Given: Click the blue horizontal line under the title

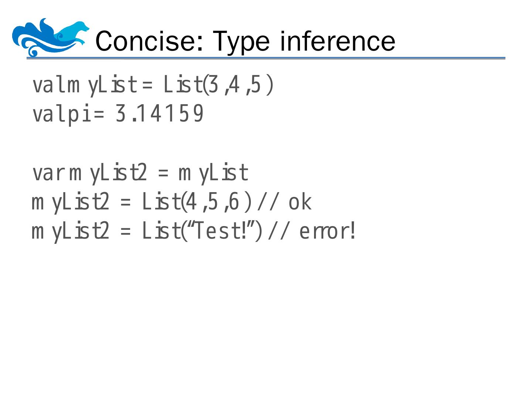Looking at the screenshot, I should click(265, 58).
